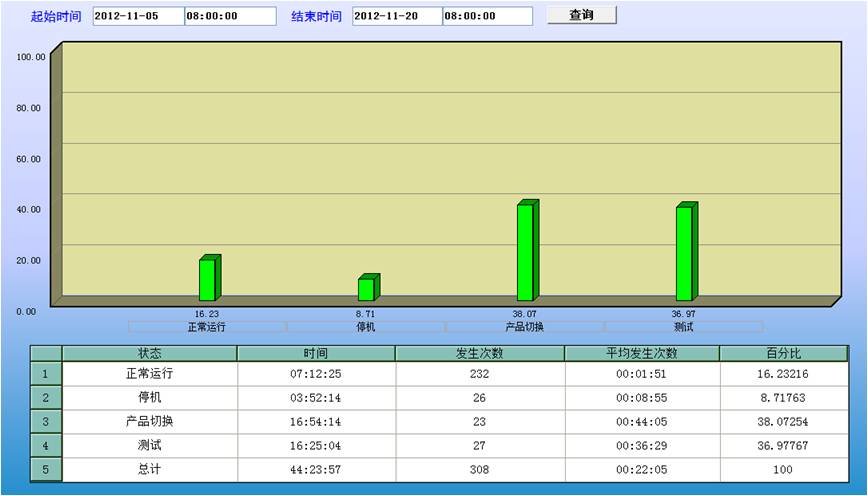This screenshot has height=496, width=868.
Task: Select row header number 3
Action: [46, 421]
